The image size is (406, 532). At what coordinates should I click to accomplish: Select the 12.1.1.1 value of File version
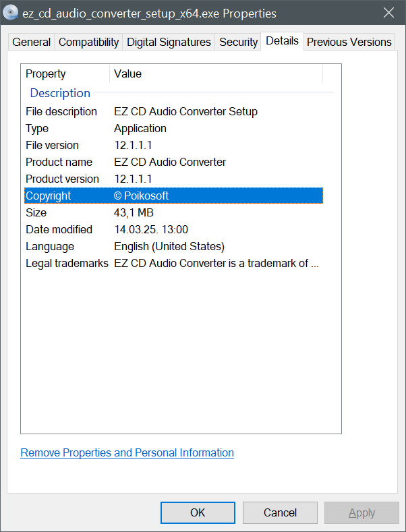[x=133, y=145]
